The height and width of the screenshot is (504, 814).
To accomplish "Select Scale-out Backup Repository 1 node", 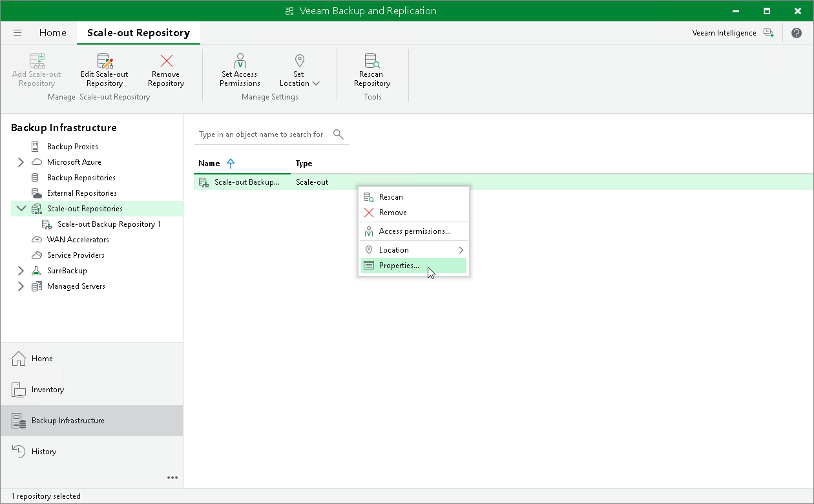I will (x=109, y=224).
